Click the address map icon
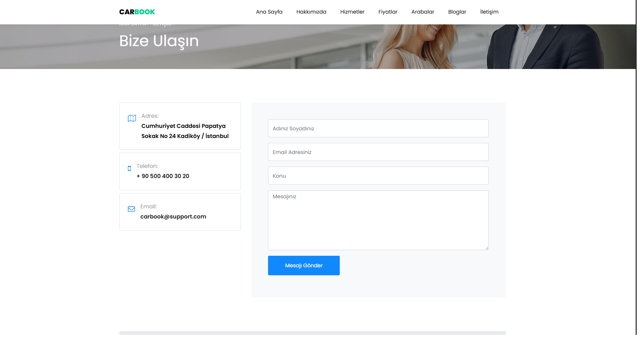This screenshot has width=644, height=338. 131,118
